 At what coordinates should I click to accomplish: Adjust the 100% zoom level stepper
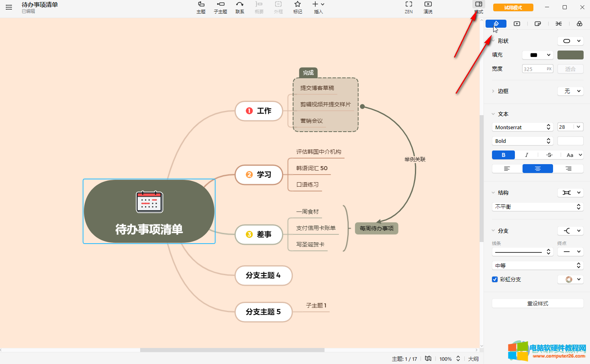458,358
